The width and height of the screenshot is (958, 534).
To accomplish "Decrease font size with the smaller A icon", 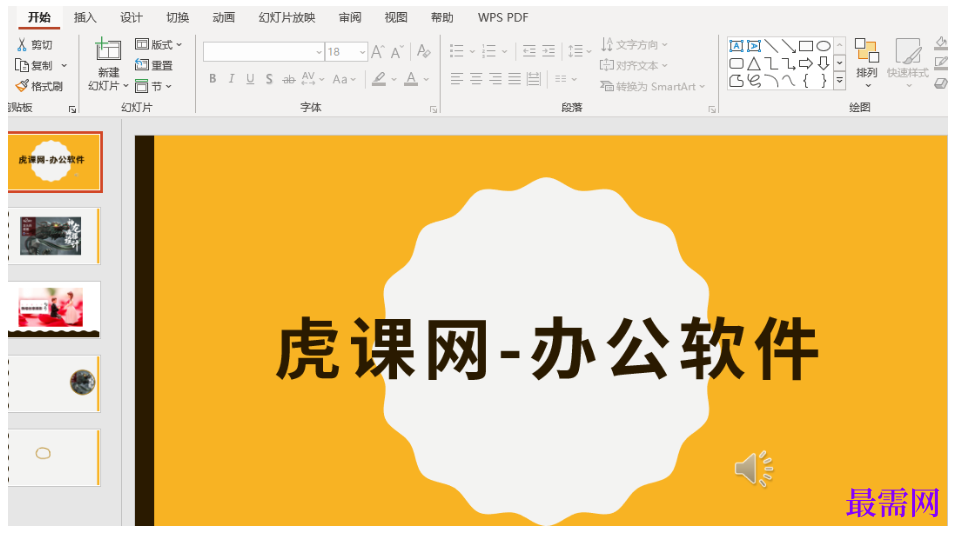I will coord(397,52).
